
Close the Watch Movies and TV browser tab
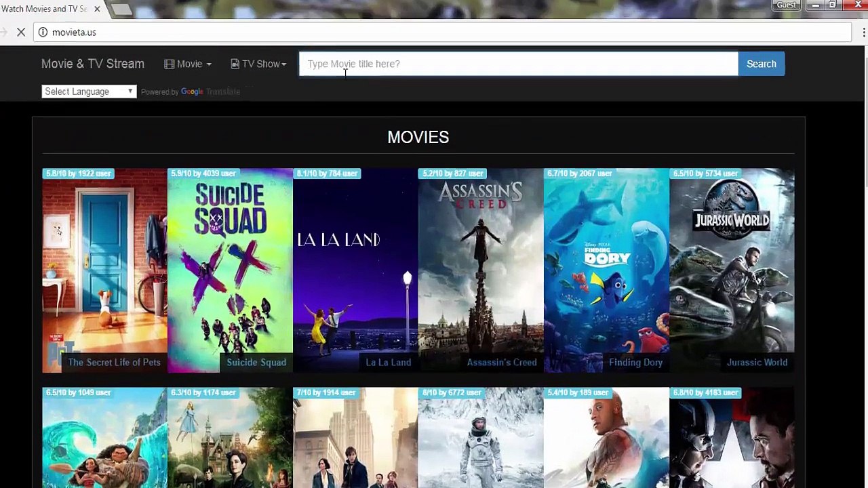[97, 9]
